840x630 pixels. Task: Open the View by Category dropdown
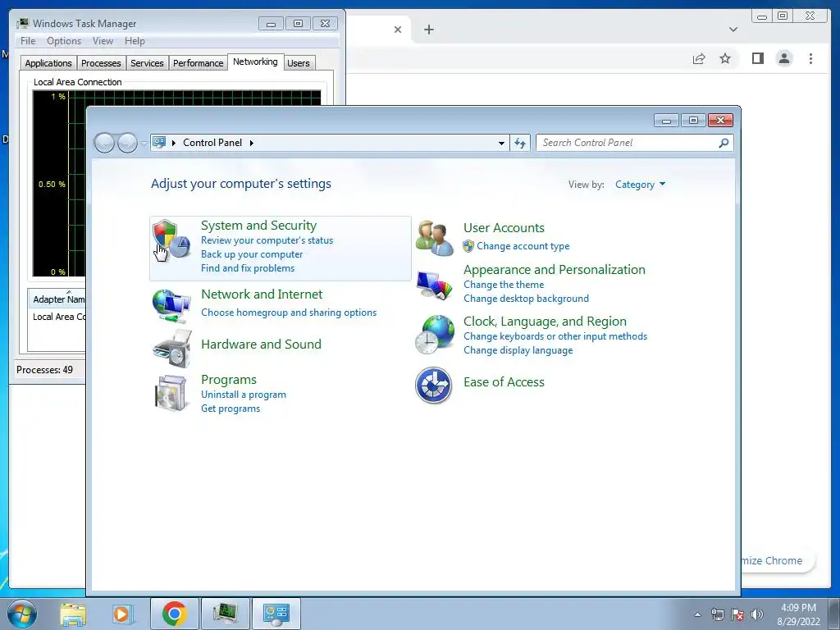(640, 185)
